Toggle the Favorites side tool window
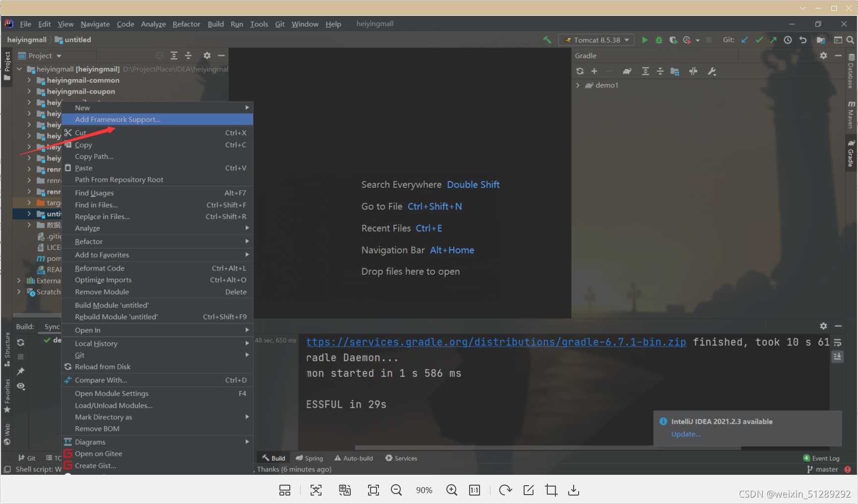Image resolution: width=858 pixels, height=504 pixels. pos(7,396)
